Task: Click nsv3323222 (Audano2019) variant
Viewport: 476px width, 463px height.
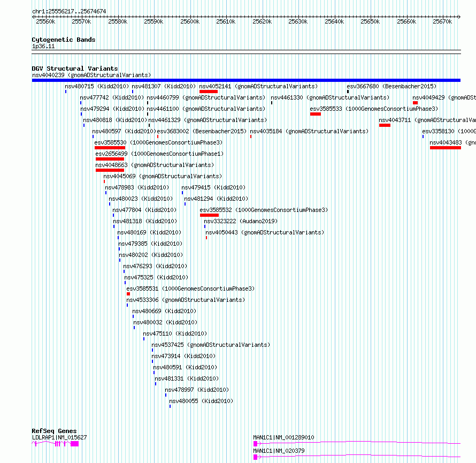Action: point(241,221)
